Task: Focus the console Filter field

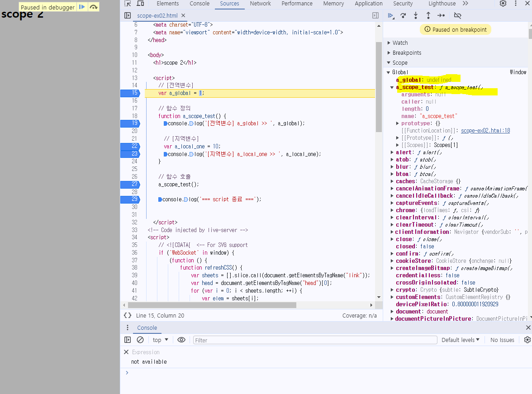Action: (315, 340)
